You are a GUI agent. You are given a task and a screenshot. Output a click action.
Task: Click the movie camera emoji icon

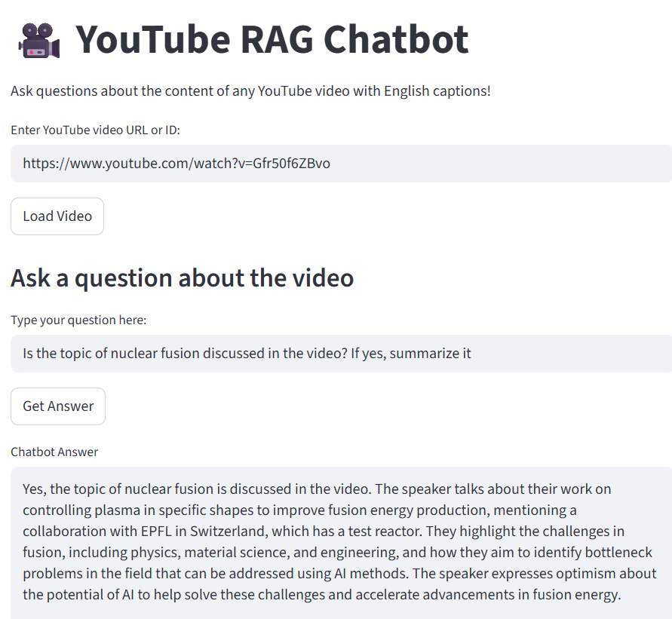coord(39,41)
